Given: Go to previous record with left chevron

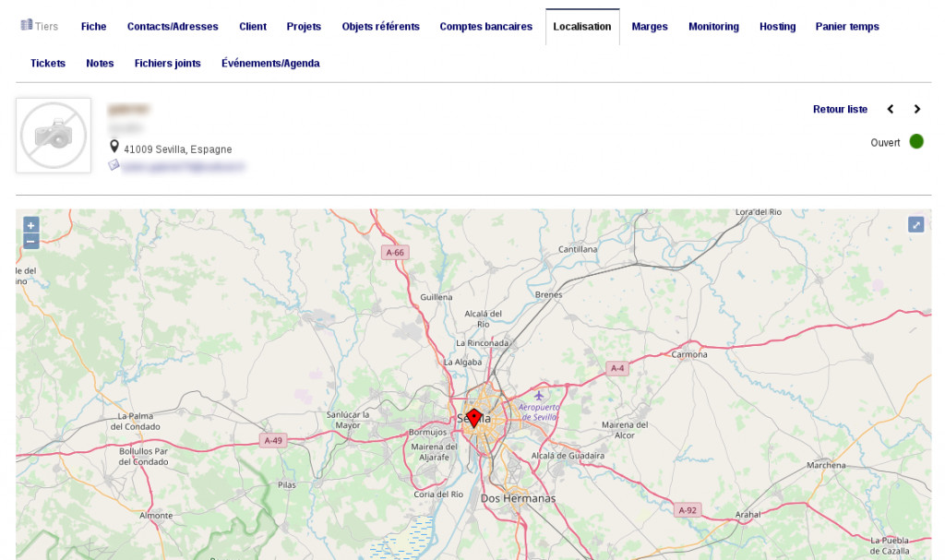Looking at the screenshot, I should click(891, 109).
